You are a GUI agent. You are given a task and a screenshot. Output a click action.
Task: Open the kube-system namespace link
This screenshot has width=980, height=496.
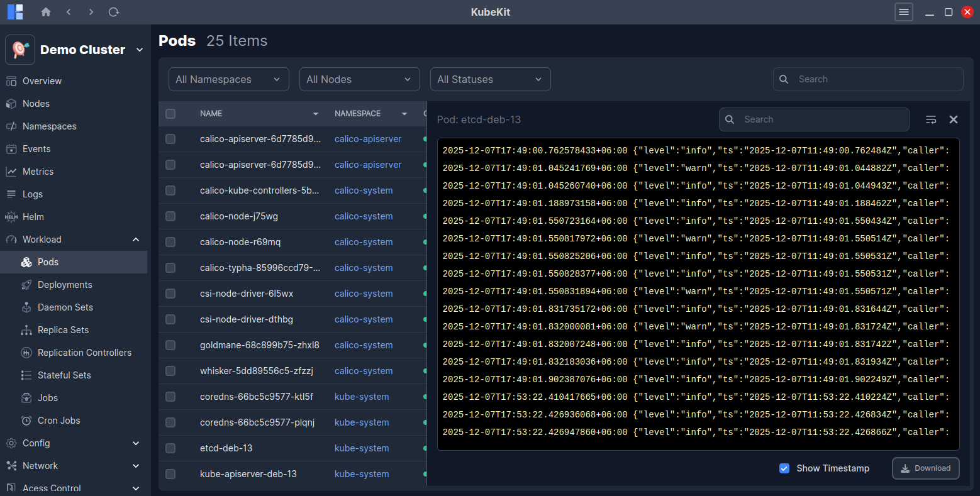click(361, 397)
